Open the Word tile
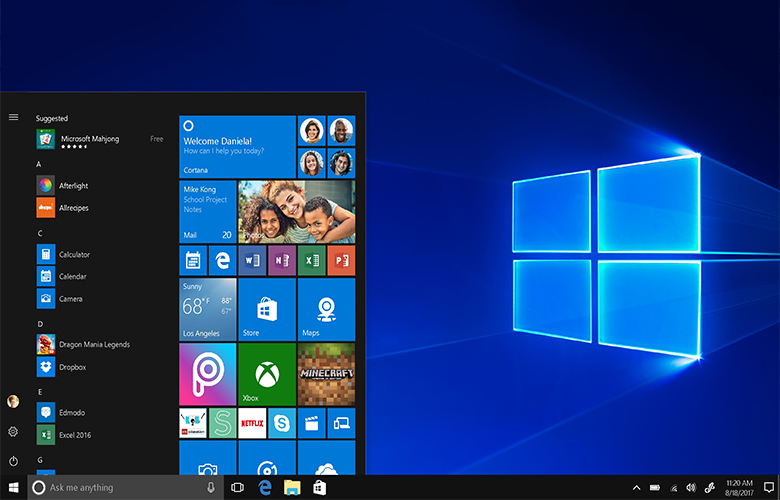The image size is (780, 500). [x=252, y=260]
